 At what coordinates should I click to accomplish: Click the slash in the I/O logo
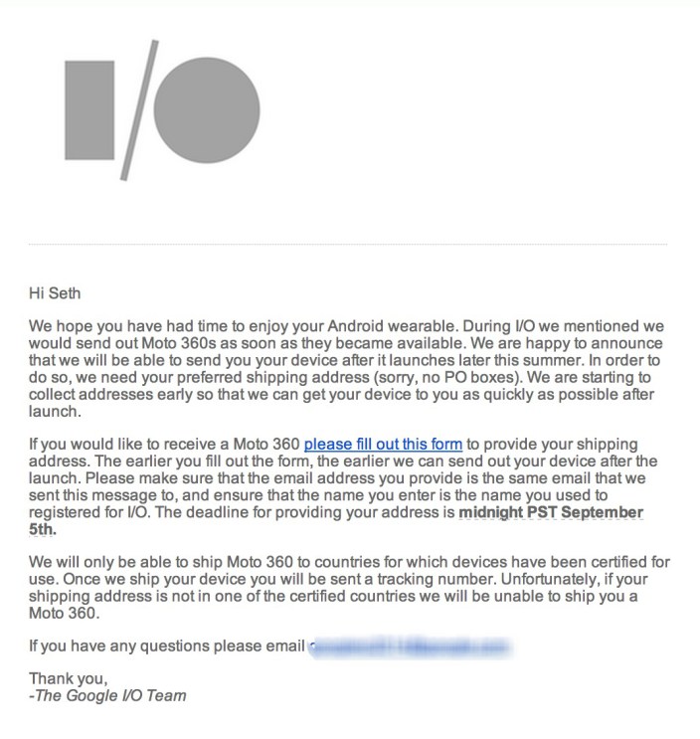pos(138,109)
